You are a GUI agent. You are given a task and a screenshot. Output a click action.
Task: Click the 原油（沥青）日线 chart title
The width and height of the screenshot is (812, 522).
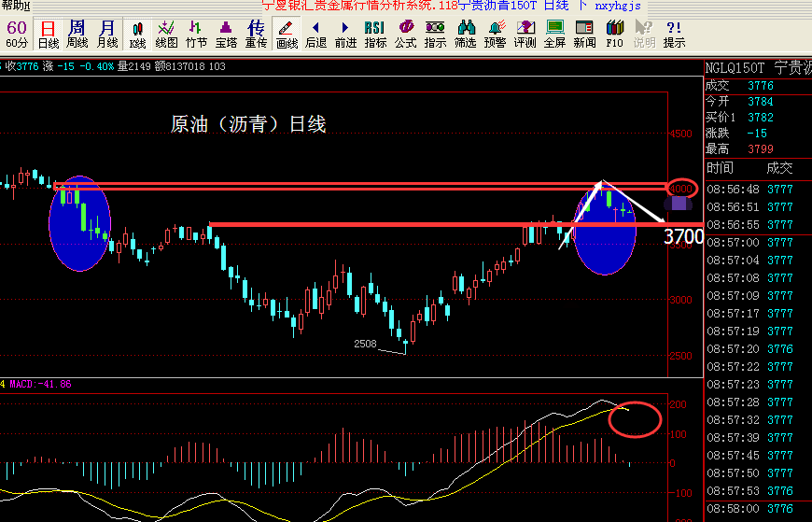tap(248, 124)
